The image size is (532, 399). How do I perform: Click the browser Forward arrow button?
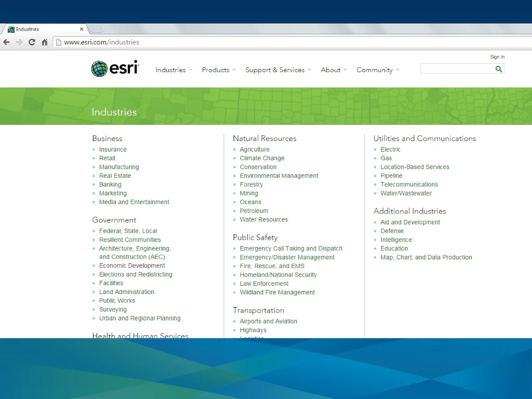[x=19, y=42]
